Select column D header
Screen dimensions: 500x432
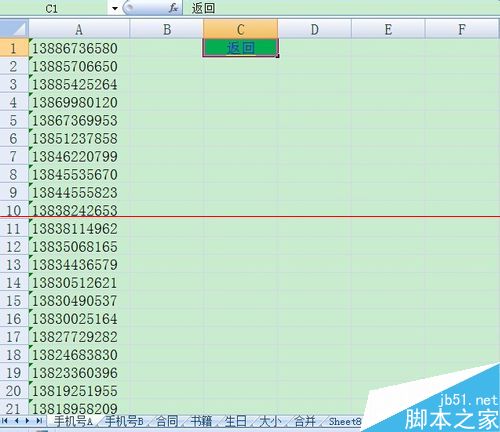tap(314, 30)
